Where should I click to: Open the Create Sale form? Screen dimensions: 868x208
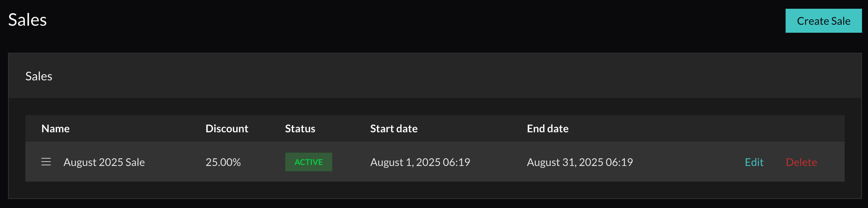click(823, 21)
